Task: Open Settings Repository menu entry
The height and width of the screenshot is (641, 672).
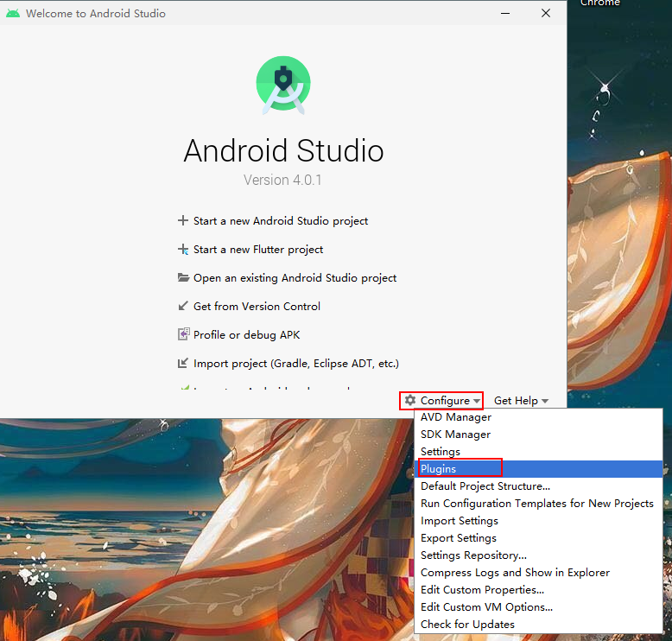Action: [x=538, y=555]
